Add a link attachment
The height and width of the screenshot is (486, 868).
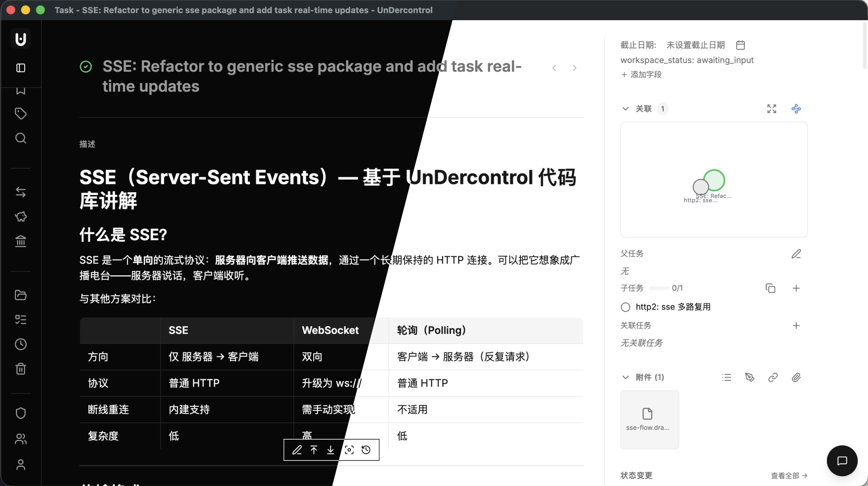pos(773,378)
